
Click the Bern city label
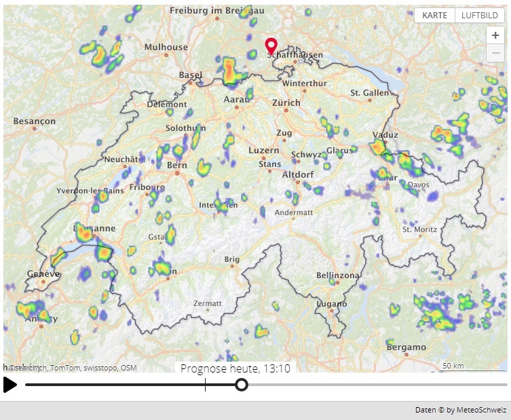pos(177,165)
